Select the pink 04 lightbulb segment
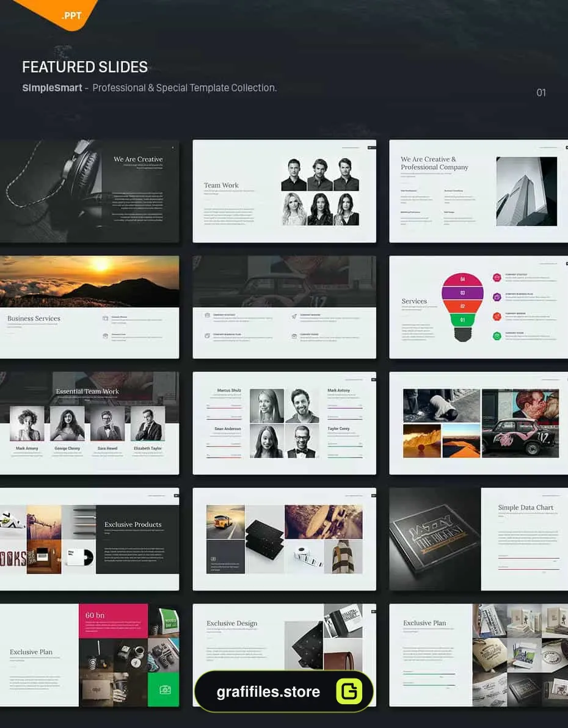This screenshot has width=568, height=728. tap(462, 280)
